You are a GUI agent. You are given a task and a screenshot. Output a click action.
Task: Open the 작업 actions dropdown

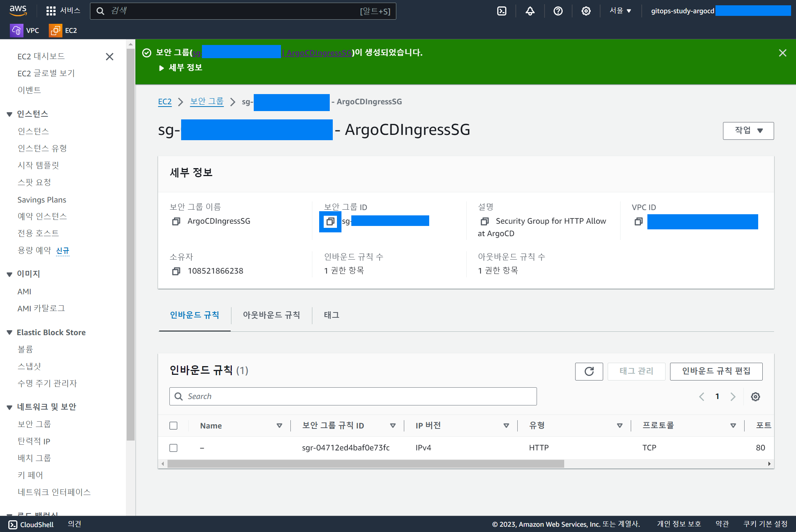click(x=748, y=131)
